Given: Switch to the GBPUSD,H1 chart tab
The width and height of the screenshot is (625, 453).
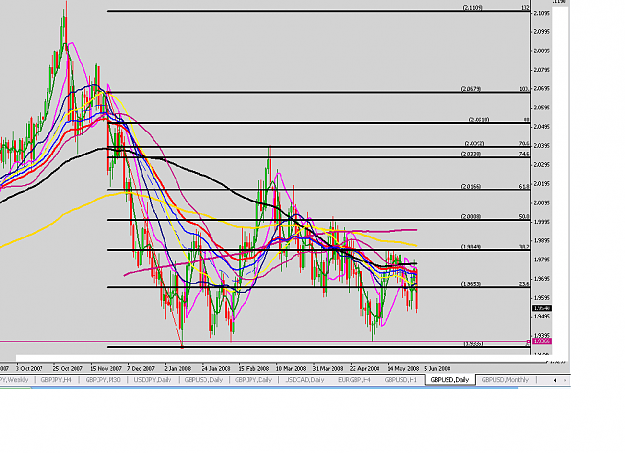Looking at the screenshot, I should pos(401,380).
